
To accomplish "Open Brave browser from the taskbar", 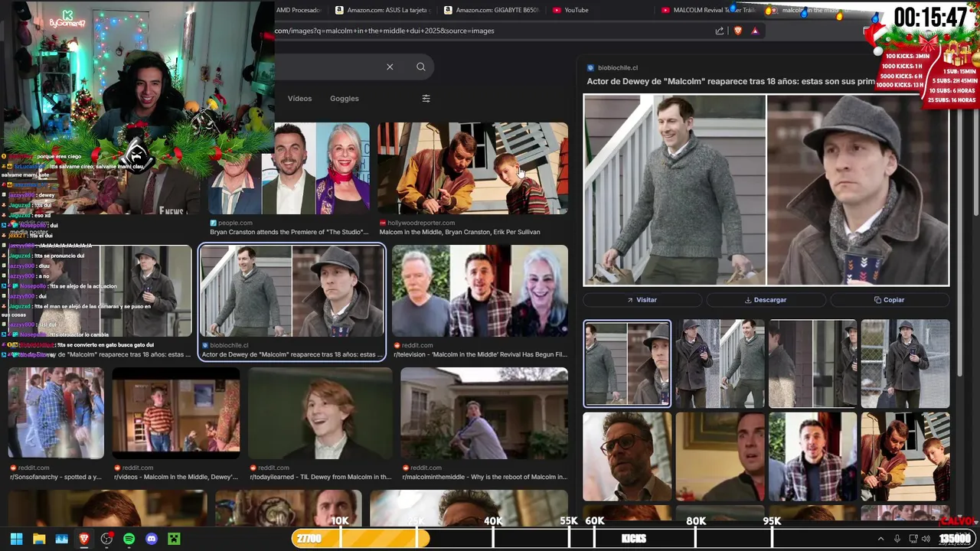I will 84,539.
